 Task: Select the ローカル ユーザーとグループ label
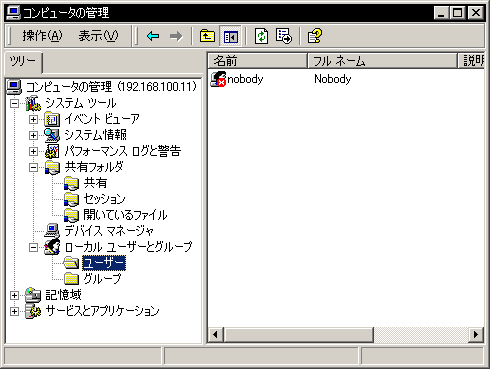[128, 247]
